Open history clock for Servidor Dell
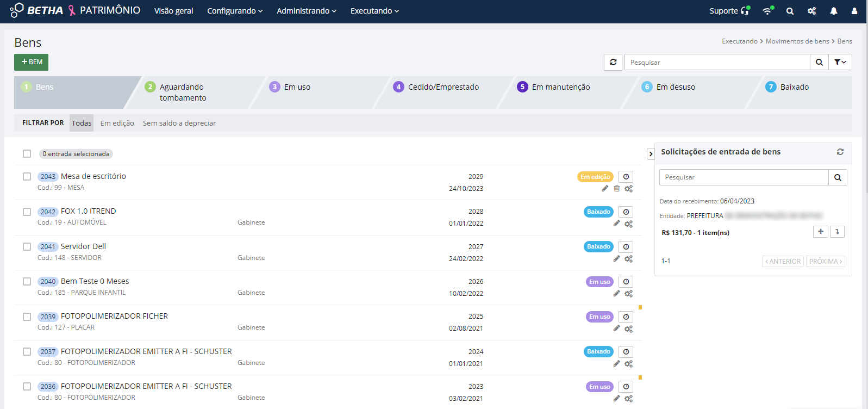Image resolution: width=868 pixels, height=409 pixels. [626, 247]
